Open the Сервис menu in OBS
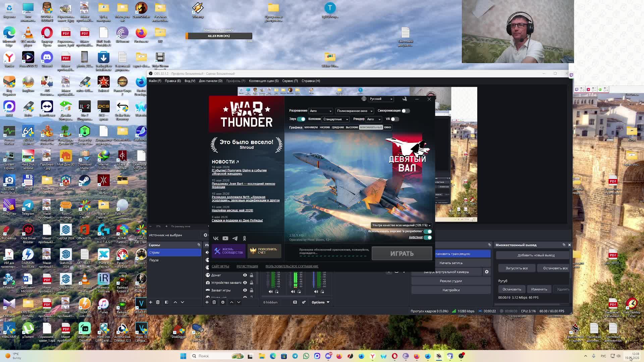This screenshot has height=362, width=644. (290, 81)
